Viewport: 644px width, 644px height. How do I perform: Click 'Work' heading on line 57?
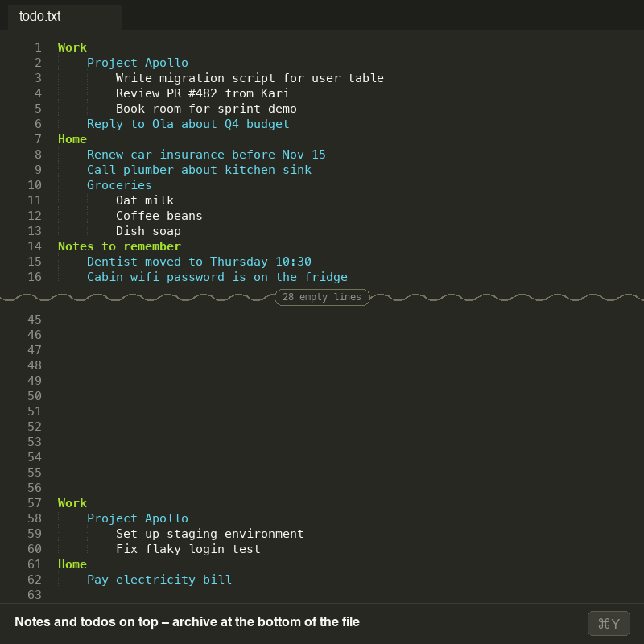(72, 503)
